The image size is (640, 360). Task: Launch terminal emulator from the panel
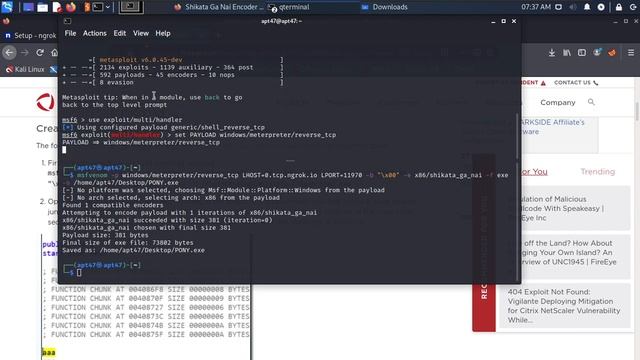98,7
